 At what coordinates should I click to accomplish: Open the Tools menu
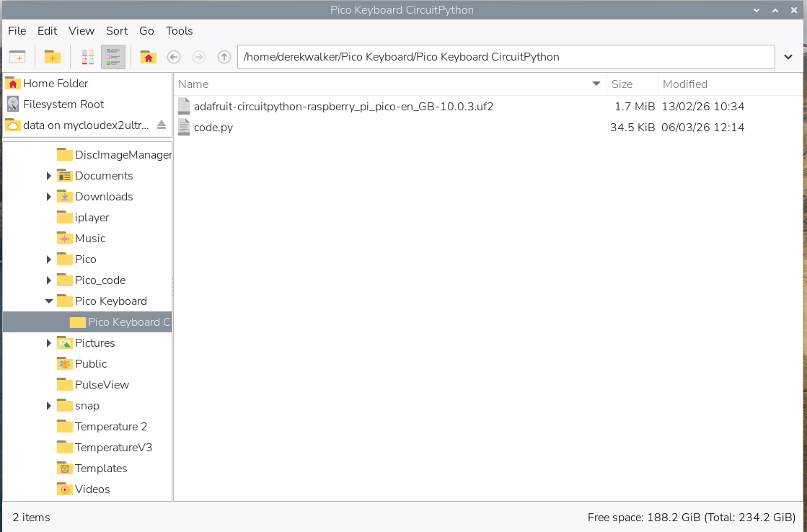[179, 31]
